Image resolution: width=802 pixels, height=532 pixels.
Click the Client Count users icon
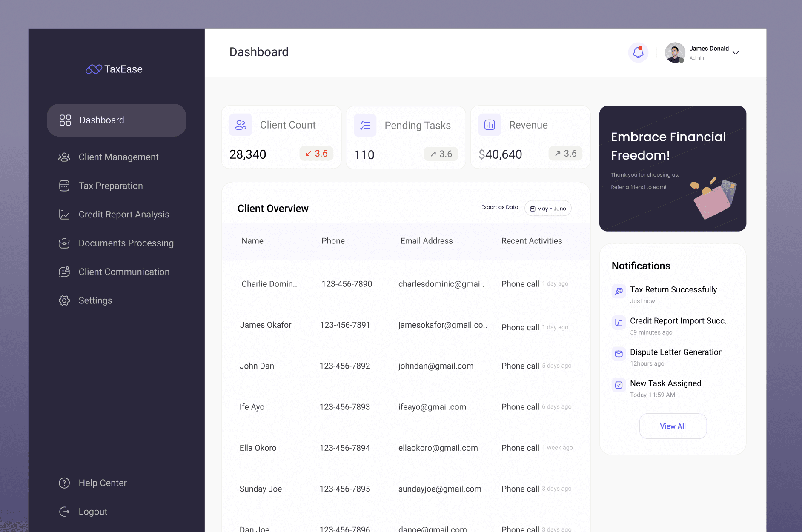coord(241,125)
